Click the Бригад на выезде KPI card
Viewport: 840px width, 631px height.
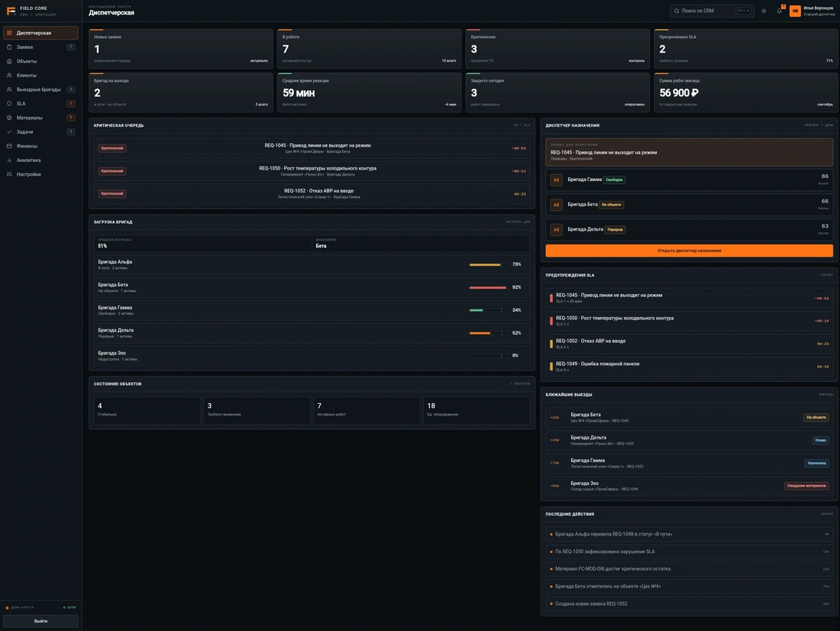coord(180,92)
